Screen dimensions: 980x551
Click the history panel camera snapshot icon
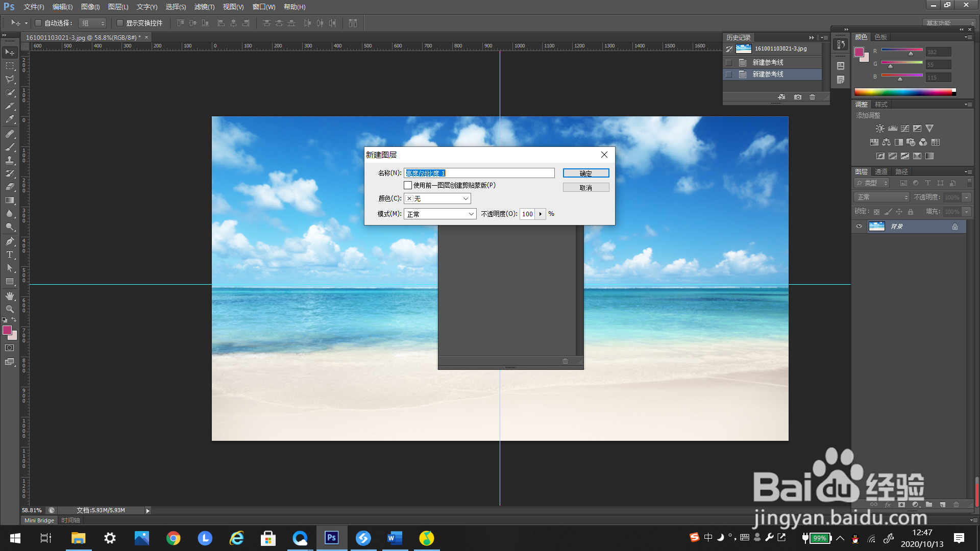(798, 97)
